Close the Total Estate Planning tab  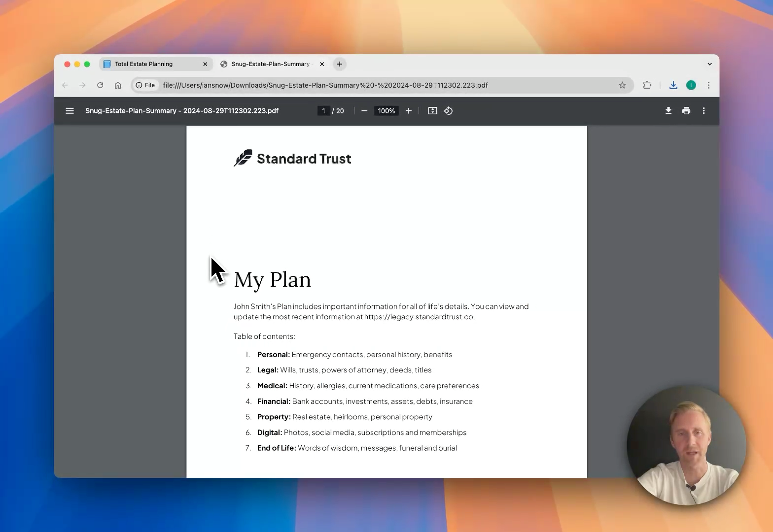pyautogui.click(x=205, y=64)
